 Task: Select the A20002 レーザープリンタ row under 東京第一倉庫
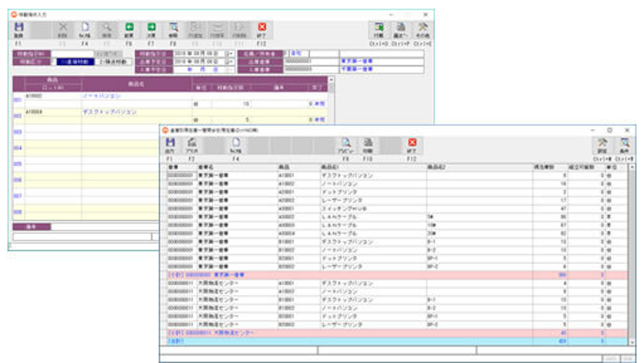pos(396,200)
